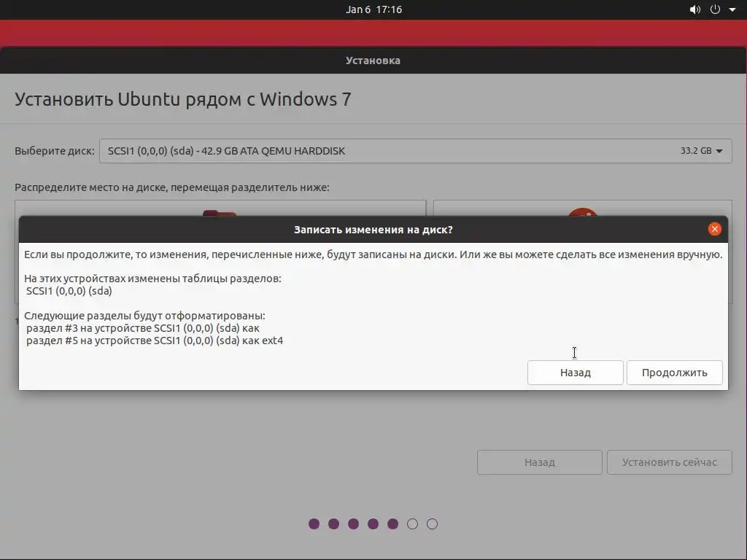Open the Выберите диск dropdown
The height and width of the screenshot is (560, 747).
(415, 151)
